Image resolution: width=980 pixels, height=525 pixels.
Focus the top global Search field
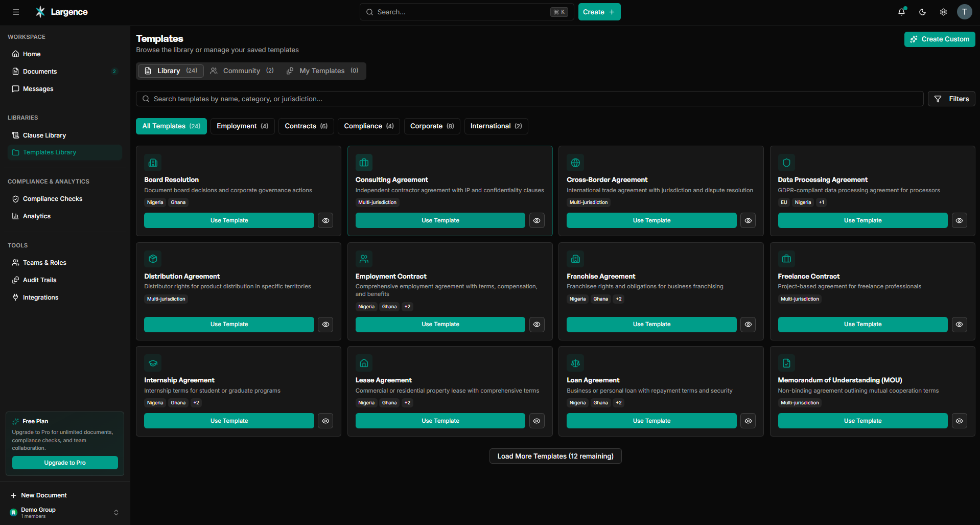point(466,12)
